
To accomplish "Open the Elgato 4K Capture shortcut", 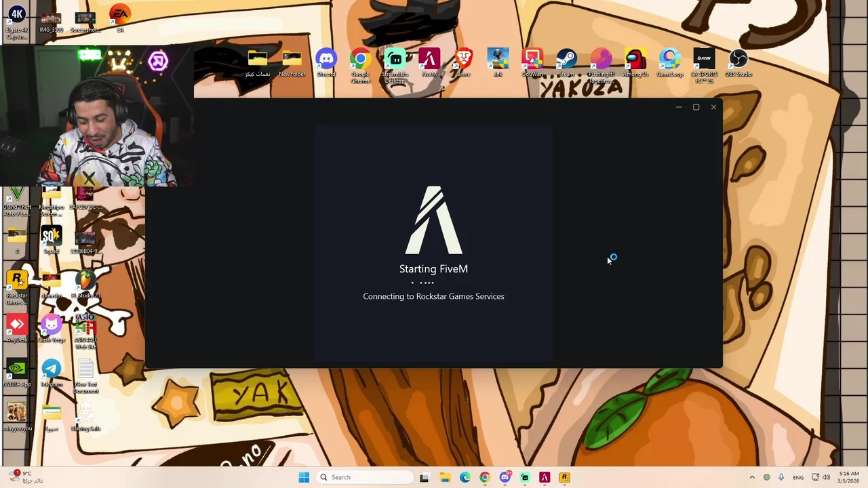I will (17, 23).
